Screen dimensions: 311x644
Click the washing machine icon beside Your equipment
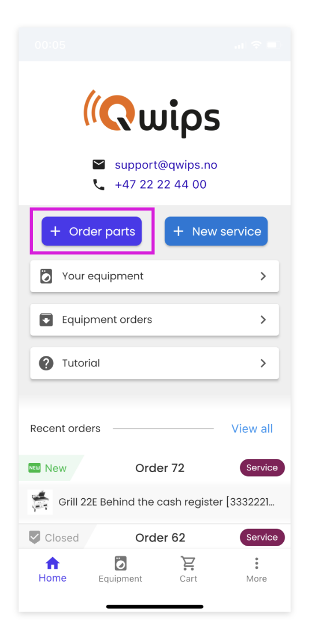click(x=46, y=277)
